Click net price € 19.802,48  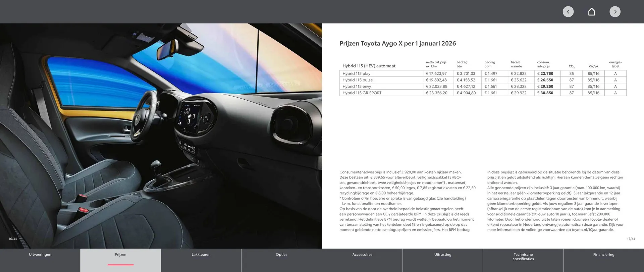436,80
